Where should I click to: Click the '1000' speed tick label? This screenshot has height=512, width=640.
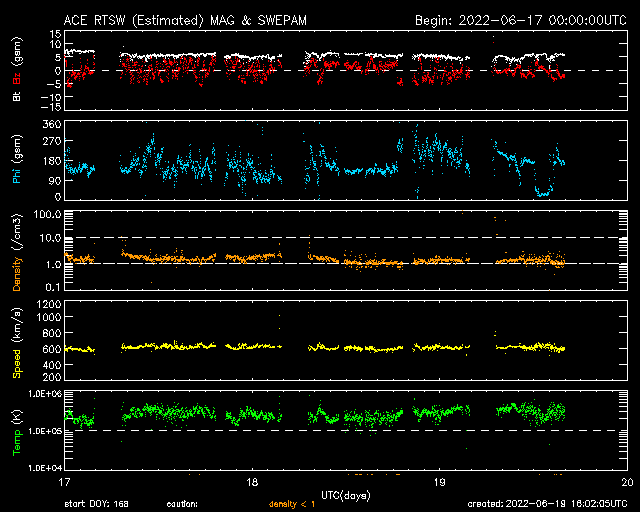pyautogui.click(x=49, y=317)
